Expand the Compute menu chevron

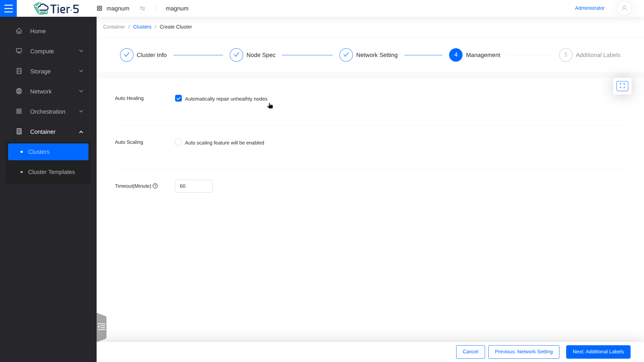click(81, 51)
